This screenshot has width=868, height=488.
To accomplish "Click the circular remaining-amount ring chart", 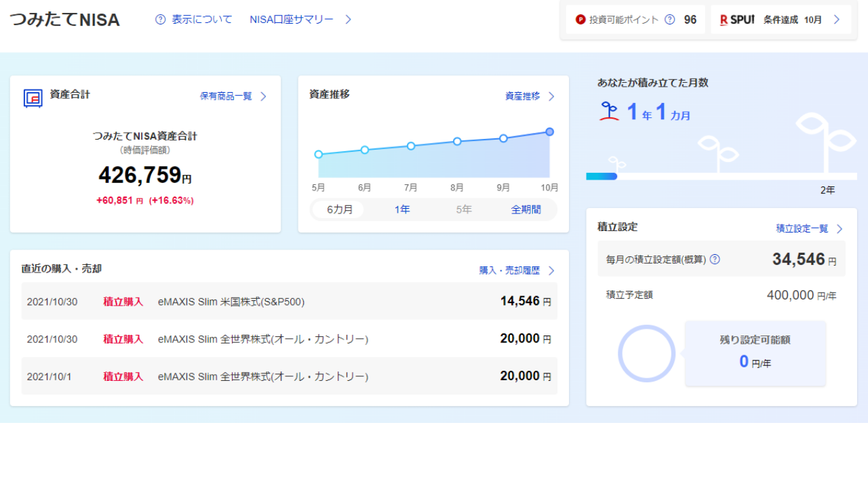I will (647, 354).
